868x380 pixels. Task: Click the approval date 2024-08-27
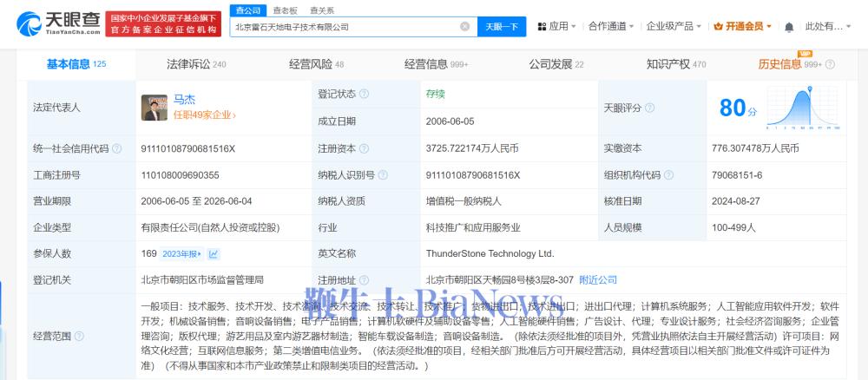click(736, 201)
